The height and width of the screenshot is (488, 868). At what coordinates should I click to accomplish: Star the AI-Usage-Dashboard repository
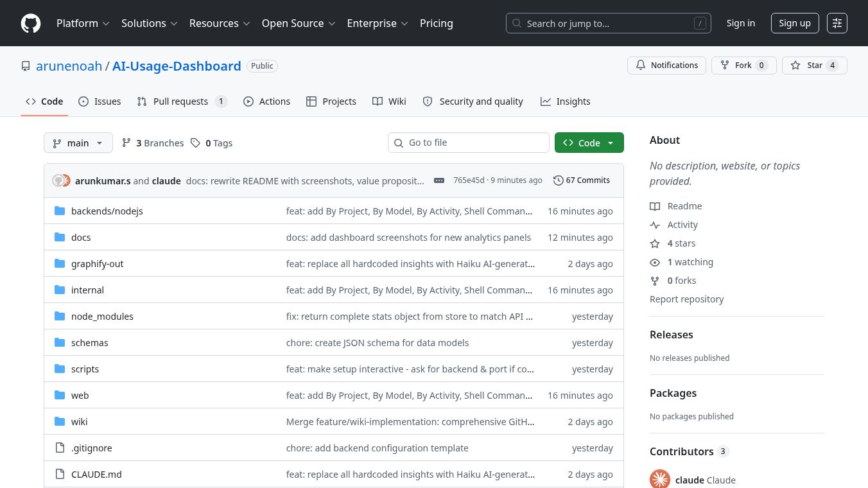coord(814,65)
